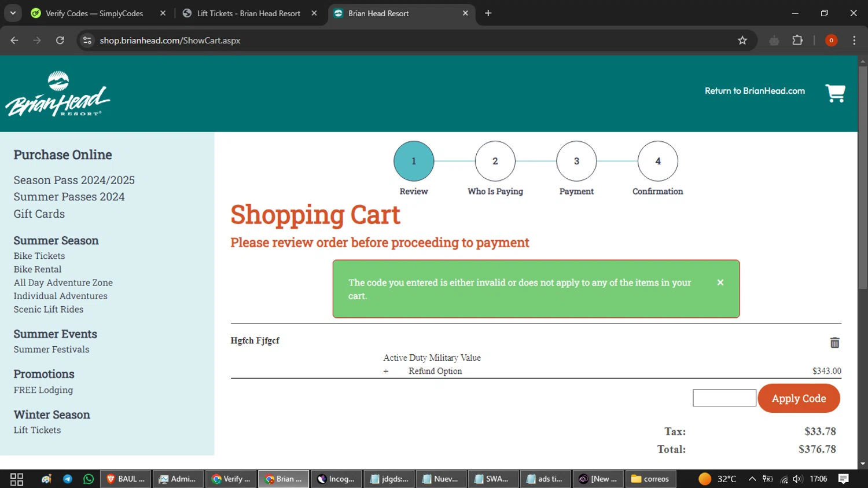The image size is (868, 488).
Task: Open Telegram from the taskbar
Action: (x=68, y=479)
